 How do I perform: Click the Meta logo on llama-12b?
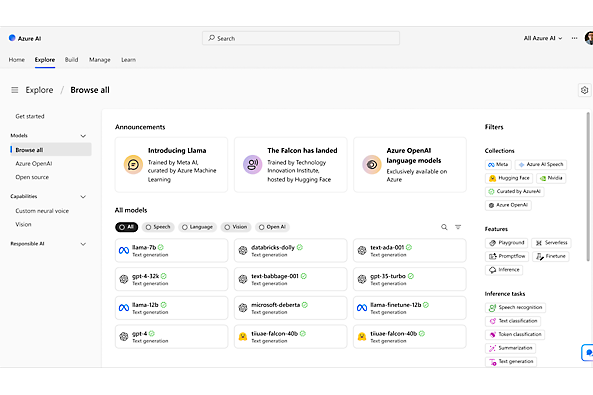point(124,308)
